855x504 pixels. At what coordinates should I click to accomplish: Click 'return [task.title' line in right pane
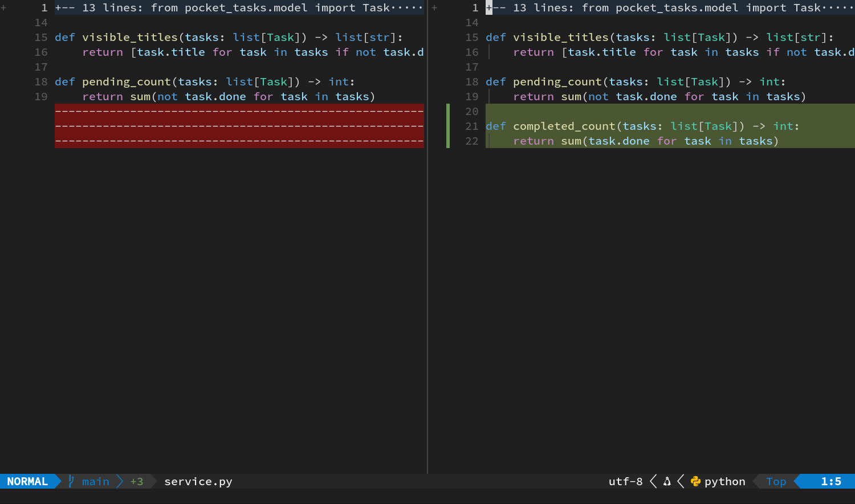(x=684, y=52)
